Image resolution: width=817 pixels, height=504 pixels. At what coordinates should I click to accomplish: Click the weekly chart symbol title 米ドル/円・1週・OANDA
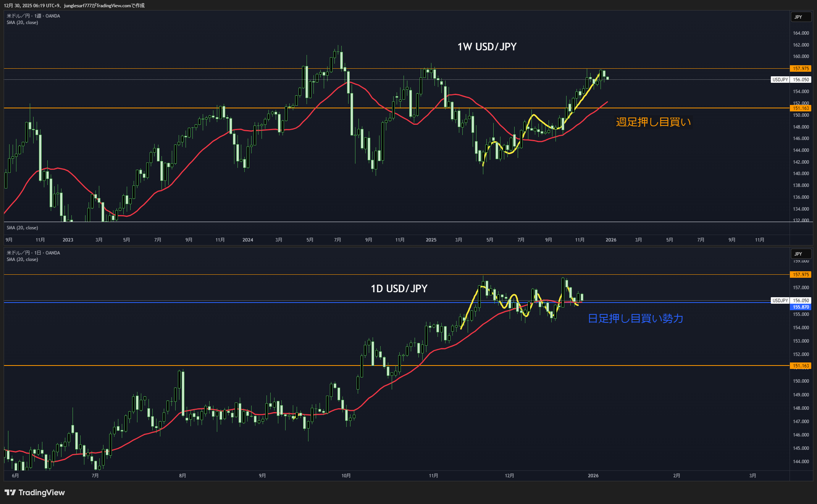pyautogui.click(x=33, y=16)
